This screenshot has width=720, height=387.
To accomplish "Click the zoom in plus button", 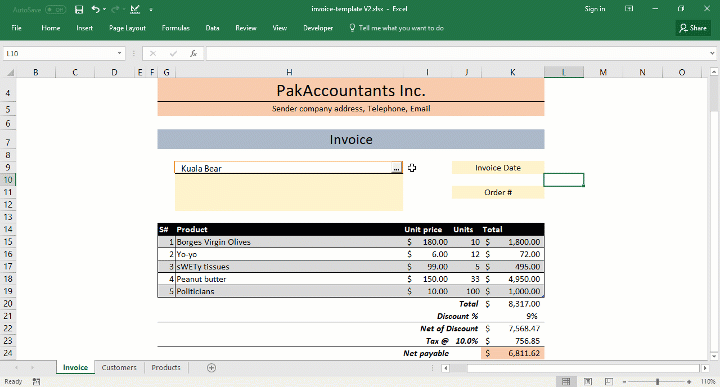I will (689, 382).
